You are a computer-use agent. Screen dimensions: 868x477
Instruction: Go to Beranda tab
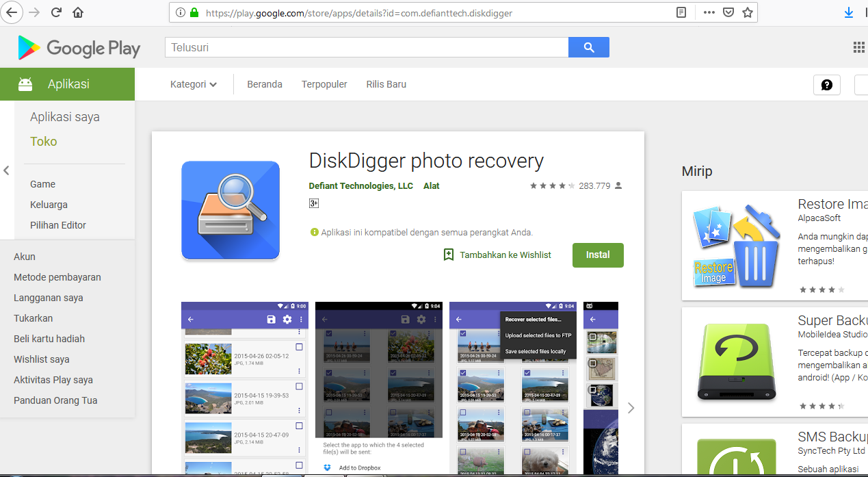coord(265,84)
